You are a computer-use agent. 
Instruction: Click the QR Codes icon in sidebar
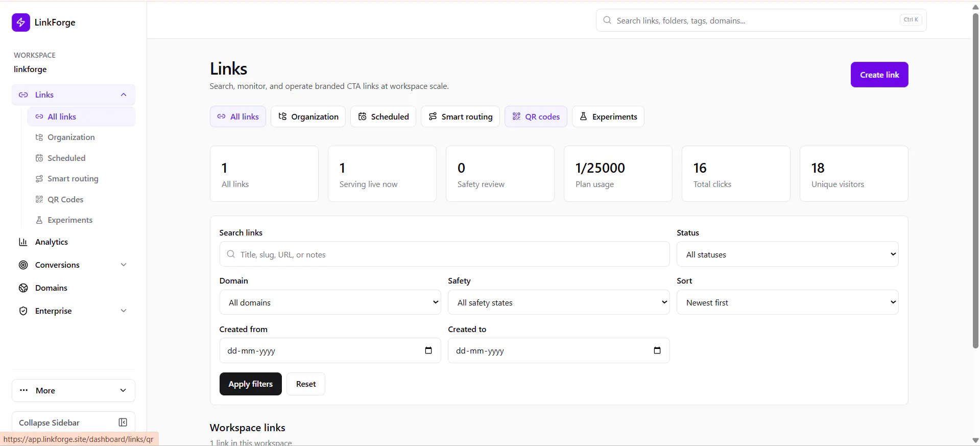39,200
